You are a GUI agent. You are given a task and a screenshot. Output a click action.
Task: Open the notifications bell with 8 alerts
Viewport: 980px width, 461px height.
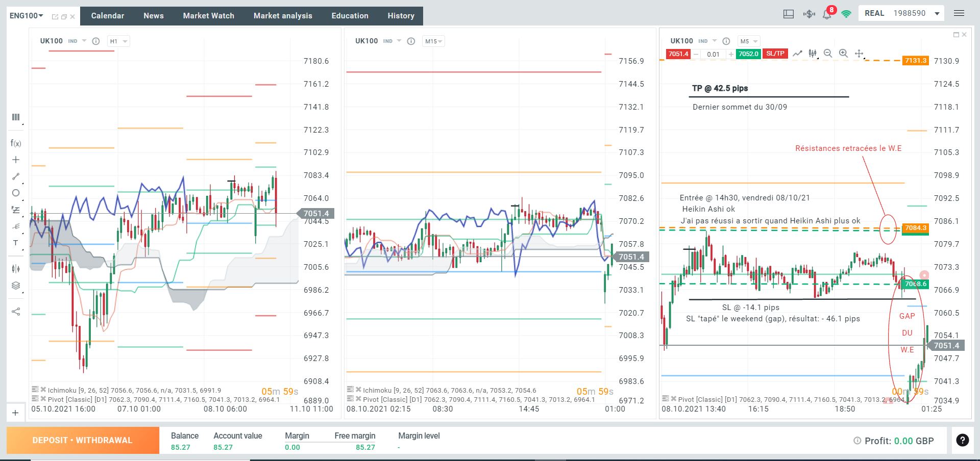click(x=827, y=14)
